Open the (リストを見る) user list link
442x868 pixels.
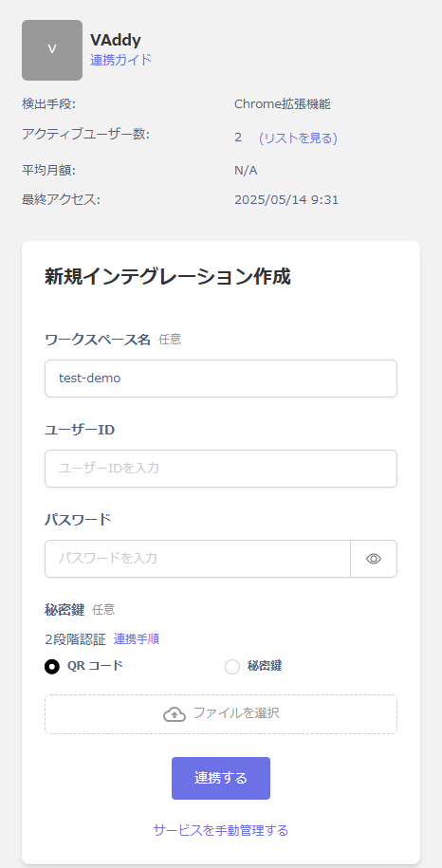(298, 138)
